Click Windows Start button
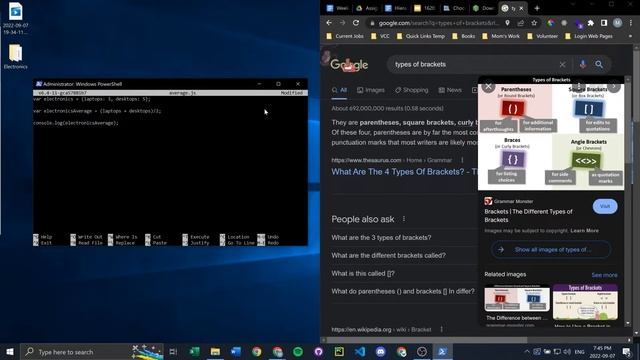640x360 pixels. coord(10,351)
